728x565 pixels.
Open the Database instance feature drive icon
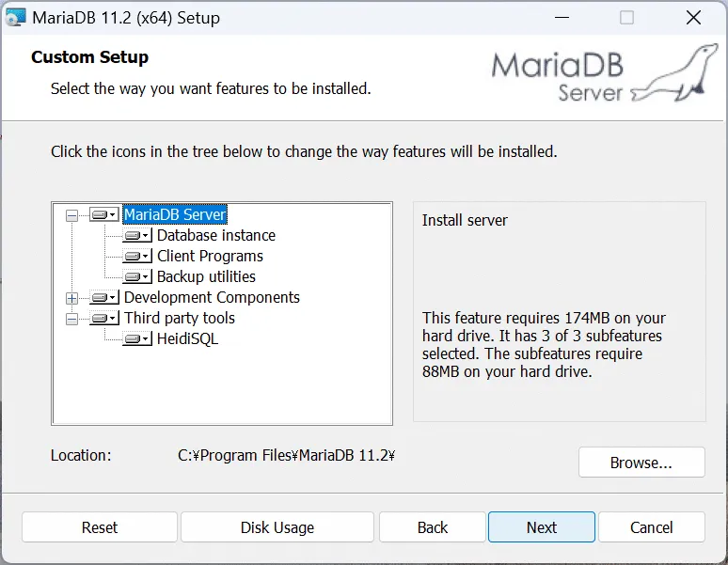pyautogui.click(x=137, y=235)
